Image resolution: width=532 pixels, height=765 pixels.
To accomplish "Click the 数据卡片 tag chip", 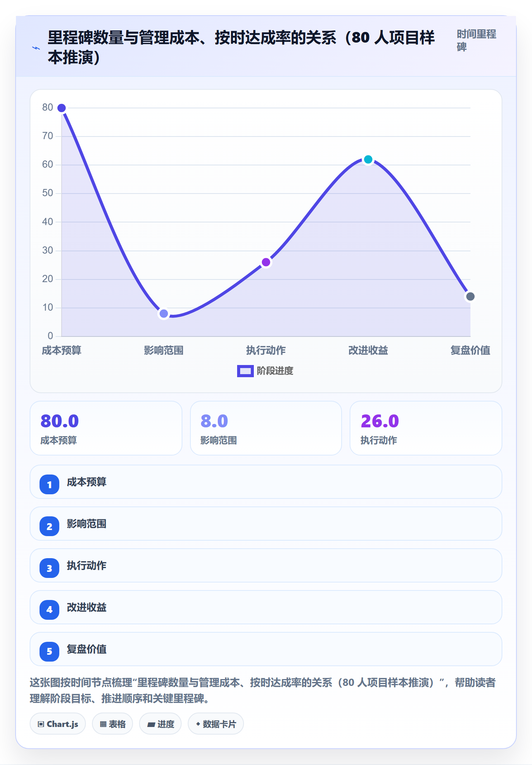I will (x=216, y=724).
